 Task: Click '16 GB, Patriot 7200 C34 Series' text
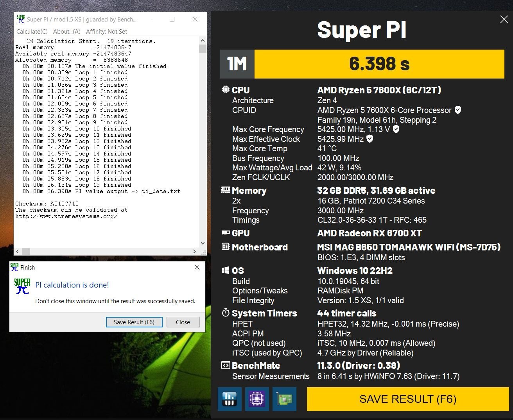point(371,201)
